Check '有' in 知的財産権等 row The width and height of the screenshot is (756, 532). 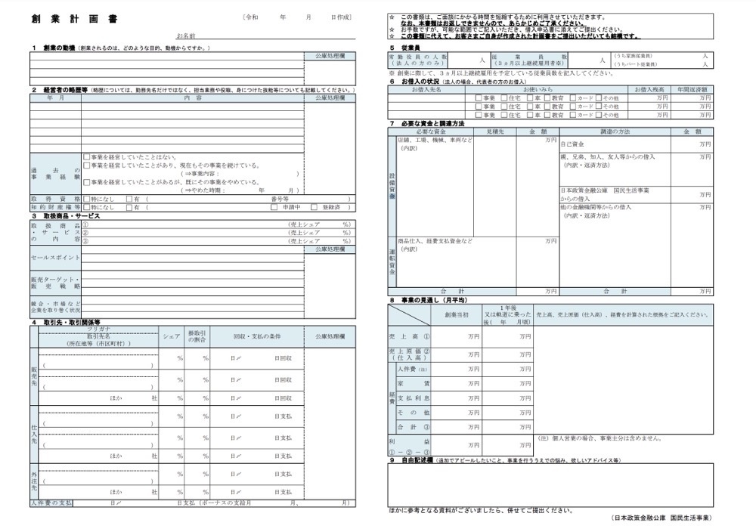tap(129, 207)
